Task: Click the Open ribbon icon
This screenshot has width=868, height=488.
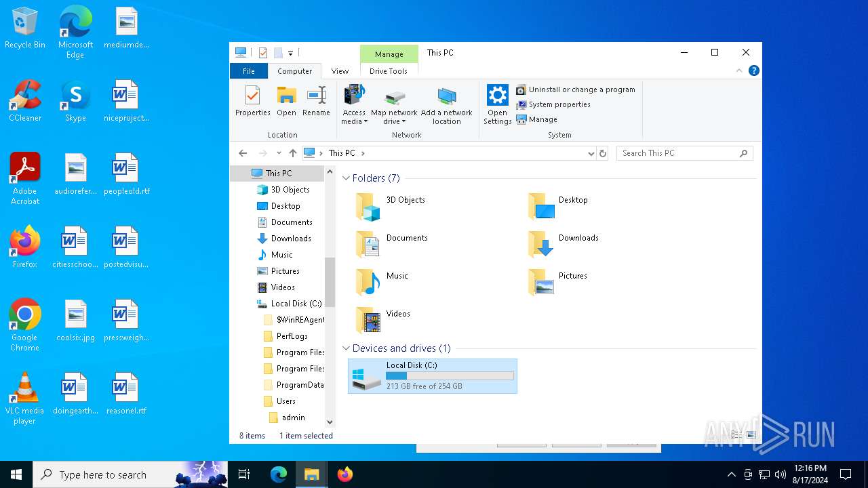Action: 286,102
